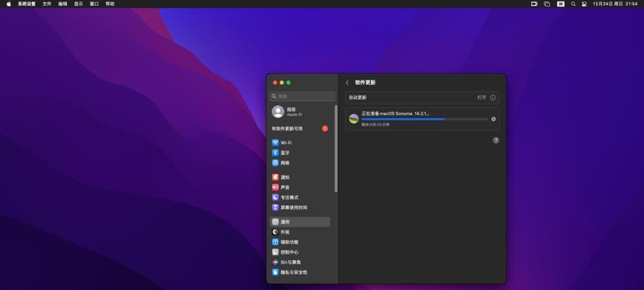
Task: Open Spotlight search in the menu bar
Action: point(573,4)
